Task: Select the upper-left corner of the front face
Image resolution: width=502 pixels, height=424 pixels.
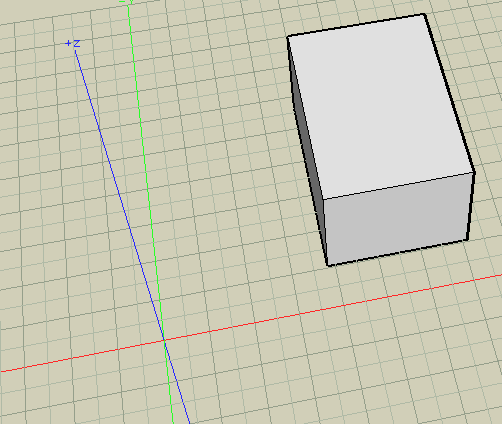Action: tap(323, 199)
